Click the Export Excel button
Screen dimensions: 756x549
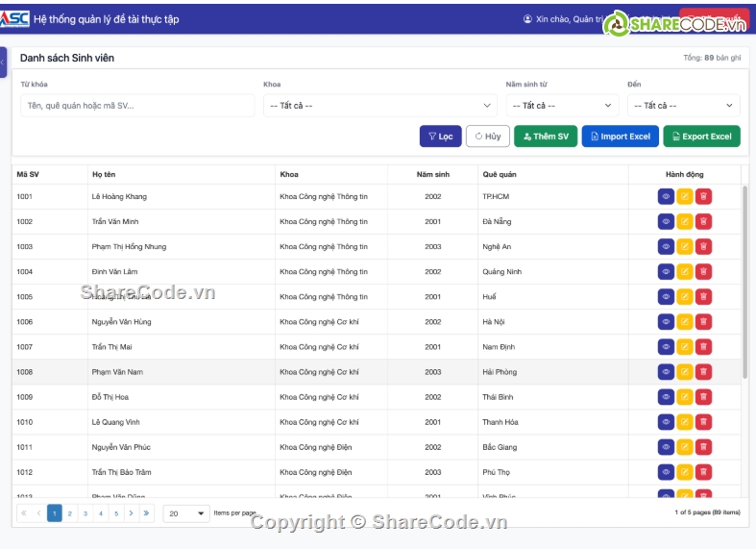(x=701, y=137)
